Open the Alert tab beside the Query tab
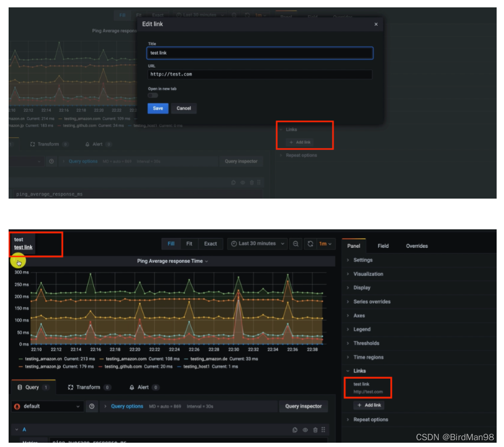 point(144,387)
